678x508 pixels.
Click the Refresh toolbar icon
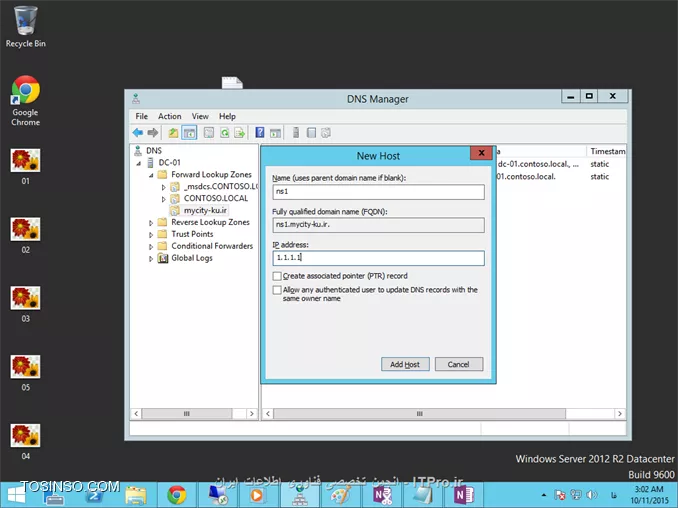coord(225,133)
